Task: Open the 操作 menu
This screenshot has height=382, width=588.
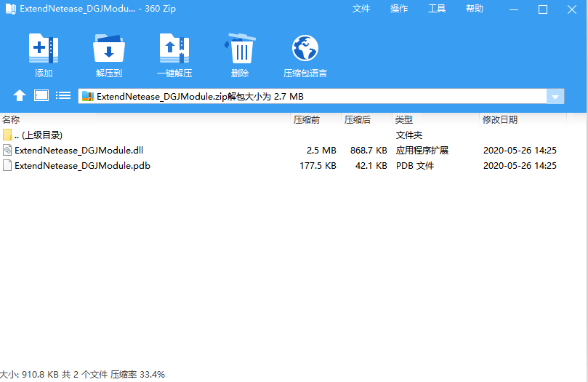Action: coord(399,9)
